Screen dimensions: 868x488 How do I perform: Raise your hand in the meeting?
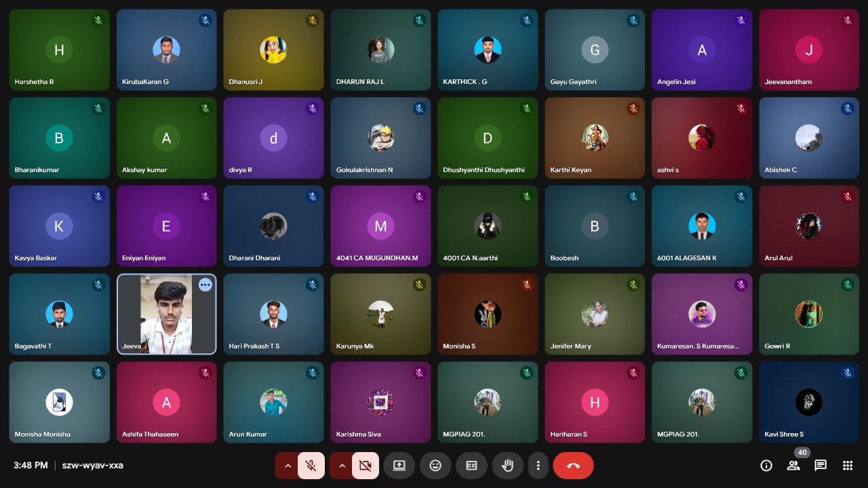point(507,466)
